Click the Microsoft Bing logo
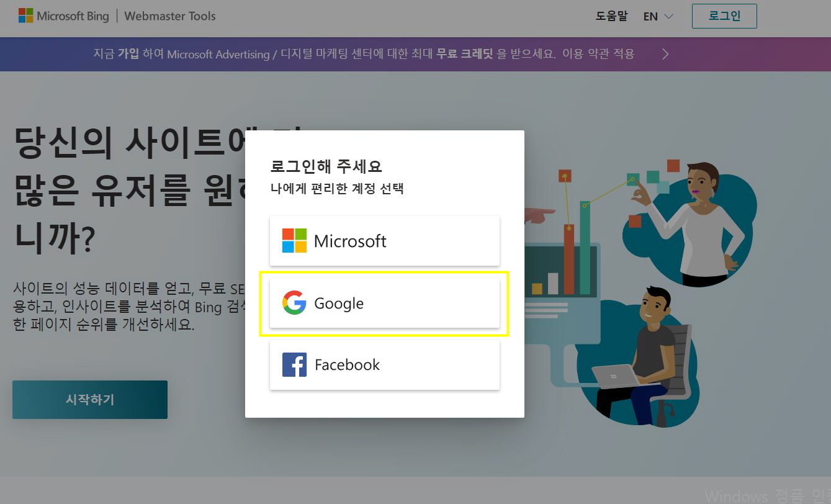This screenshot has height=504, width=831. click(63, 16)
